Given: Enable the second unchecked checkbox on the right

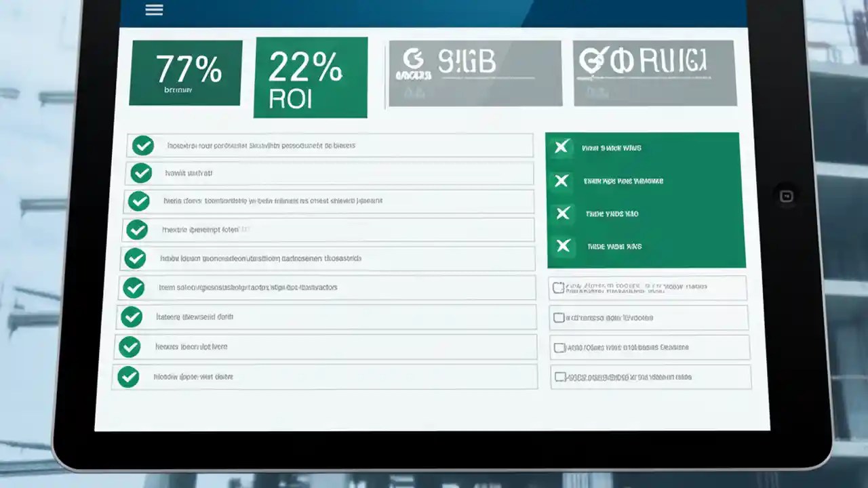Looking at the screenshot, I should click(559, 317).
